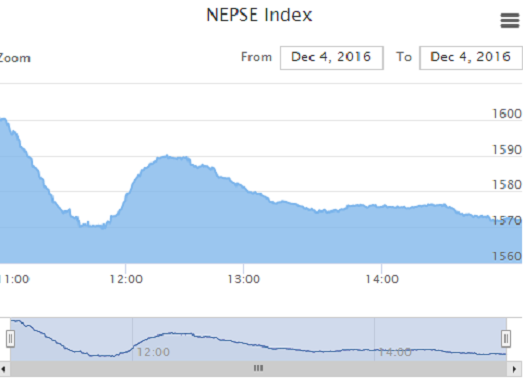Image resolution: width=523 pixels, height=378 pixels.
Task: Click the 12:00 x-axis label on main chart
Action: click(x=126, y=279)
